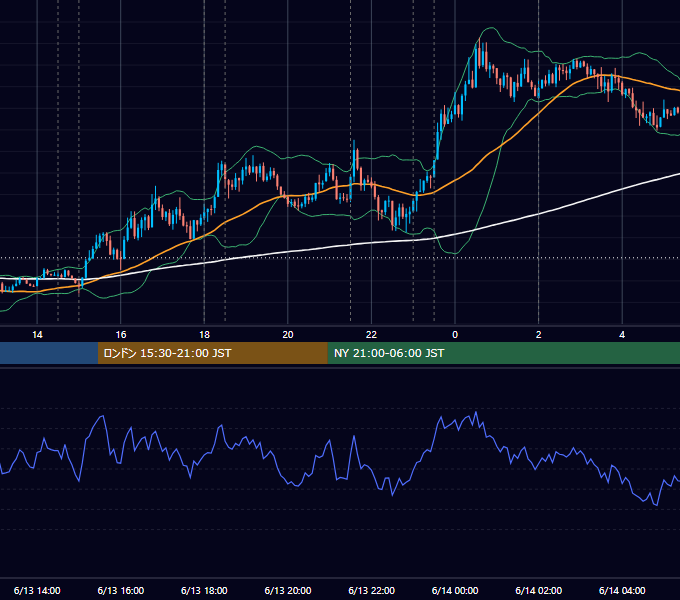Click the London 15:30-21:00 JST session bar
680x600 pixels.
coord(212,353)
